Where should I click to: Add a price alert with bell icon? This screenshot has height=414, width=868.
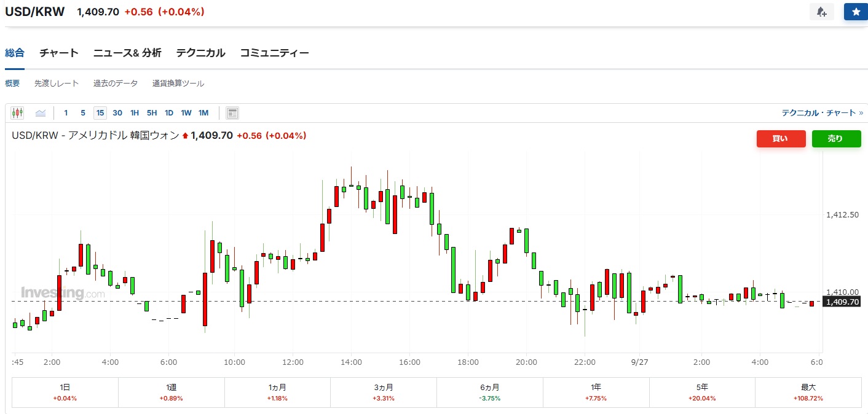pos(821,12)
